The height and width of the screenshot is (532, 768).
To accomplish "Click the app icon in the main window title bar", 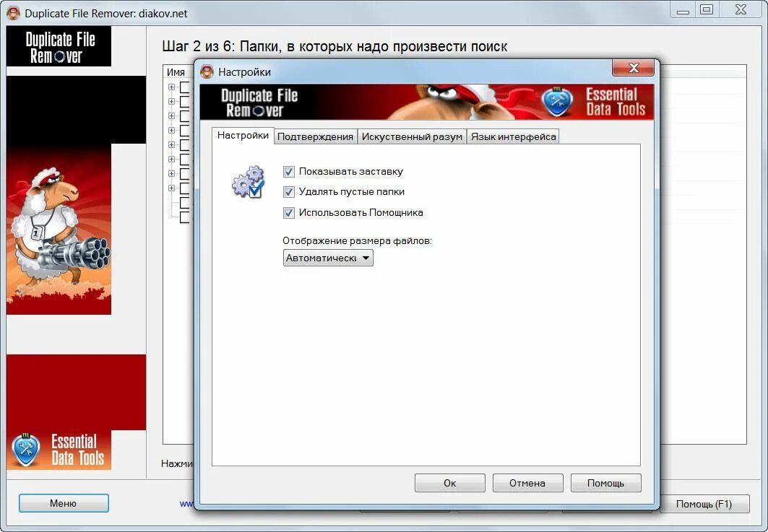I will [x=14, y=13].
